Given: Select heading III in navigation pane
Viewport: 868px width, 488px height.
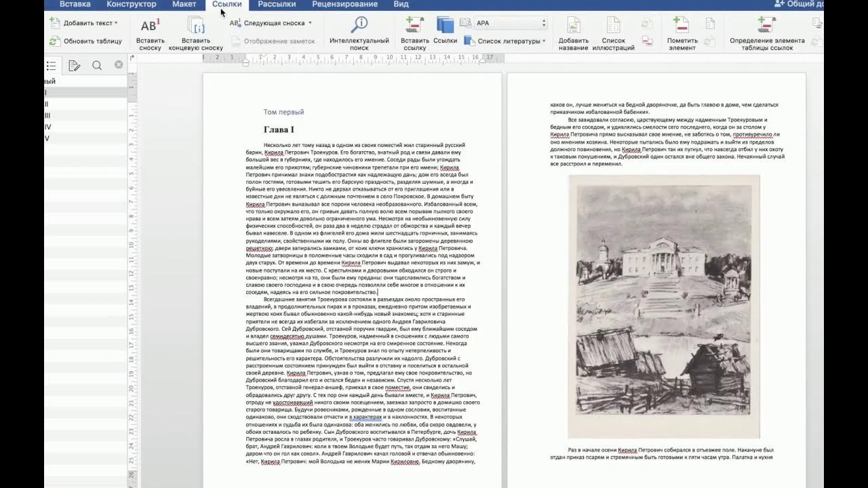Looking at the screenshot, I should 85,116.
